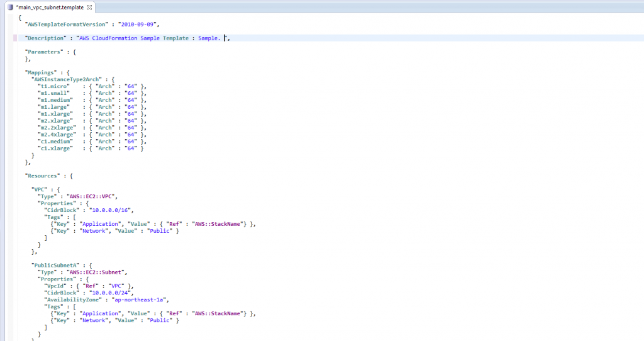Viewport: 644px width, 341px height.
Task: Select the main_vpc_subnet.template editor tab
Action: pos(50,8)
